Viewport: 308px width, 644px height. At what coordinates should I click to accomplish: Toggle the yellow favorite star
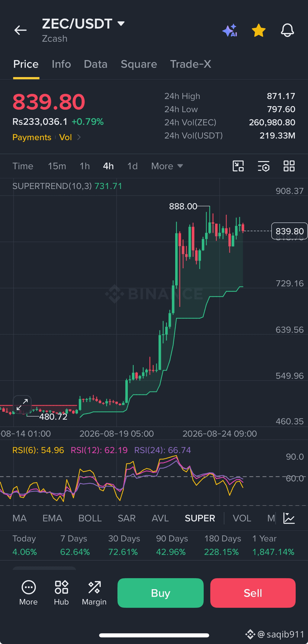259,30
